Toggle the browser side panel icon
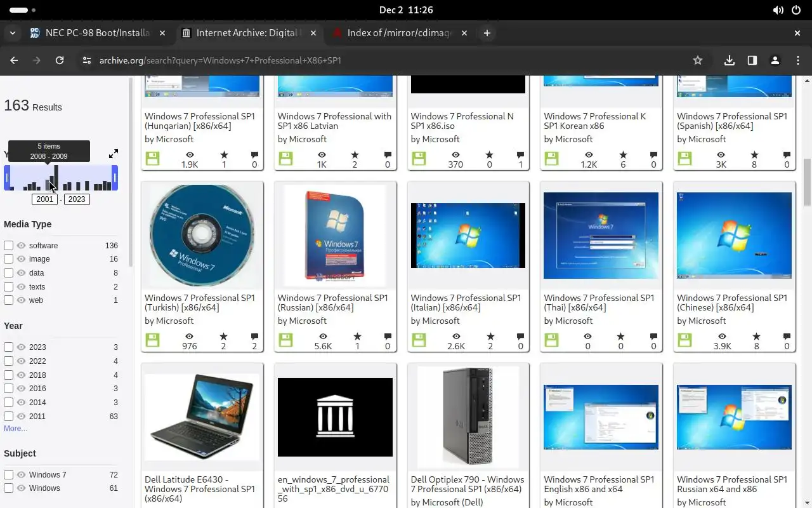The height and width of the screenshot is (508, 812). click(752, 60)
